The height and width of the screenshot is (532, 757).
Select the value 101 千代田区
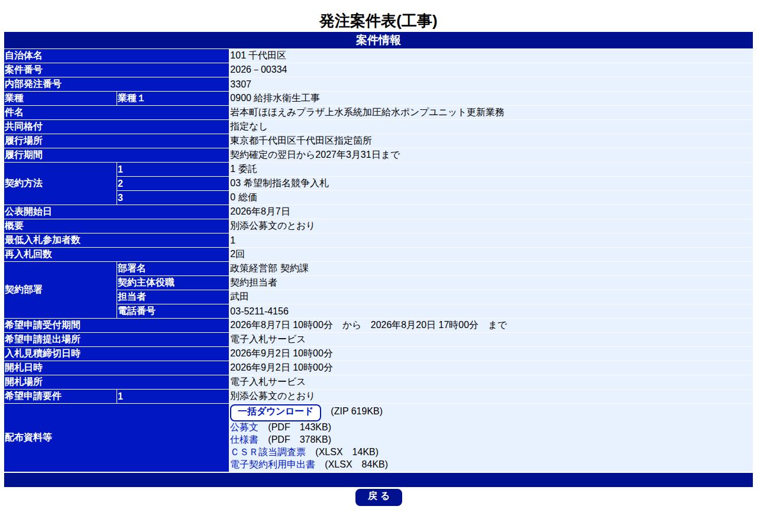(258, 56)
